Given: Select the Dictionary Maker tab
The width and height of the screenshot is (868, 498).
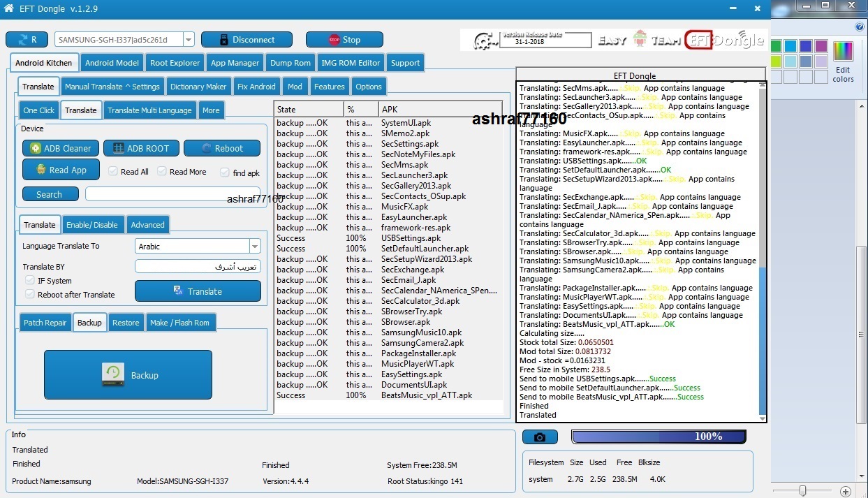Looking at the screenshot, I should pos(198,87).
